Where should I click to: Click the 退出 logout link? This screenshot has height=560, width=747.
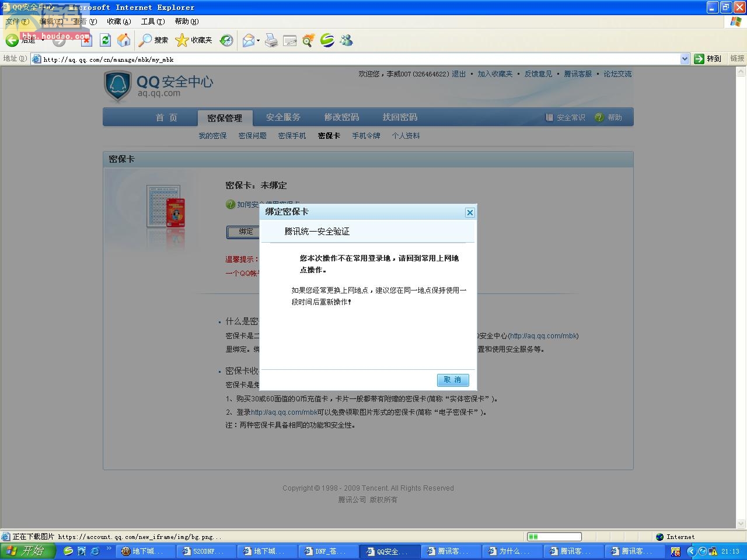459,74
